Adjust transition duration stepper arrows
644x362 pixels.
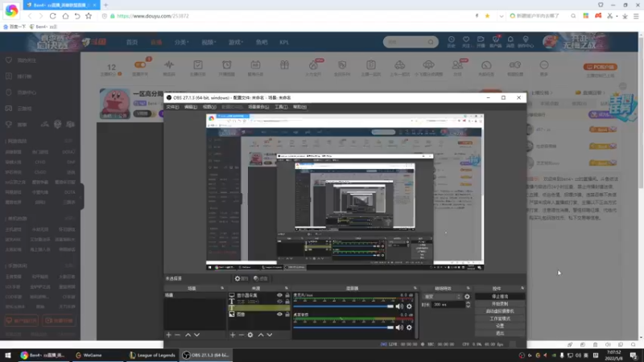pyautogui.click(x=468, y=305)
